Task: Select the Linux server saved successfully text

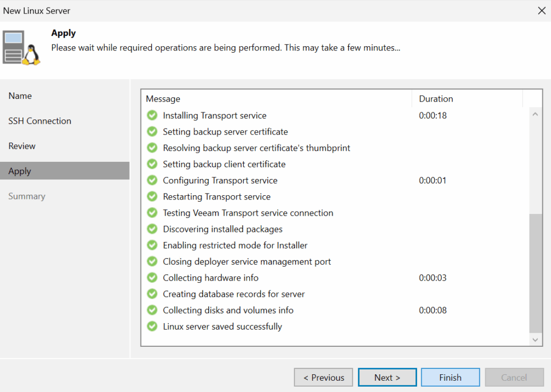Action: point(222,327)
